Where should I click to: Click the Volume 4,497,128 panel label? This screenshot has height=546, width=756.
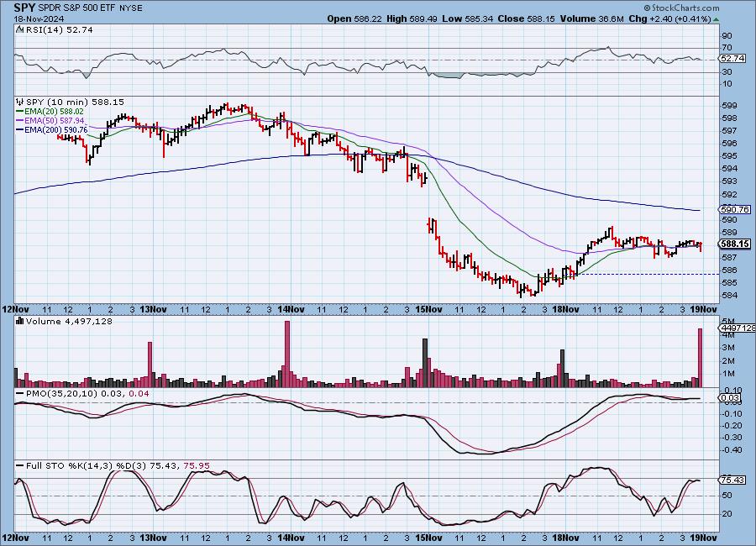(x=69, y=321)
